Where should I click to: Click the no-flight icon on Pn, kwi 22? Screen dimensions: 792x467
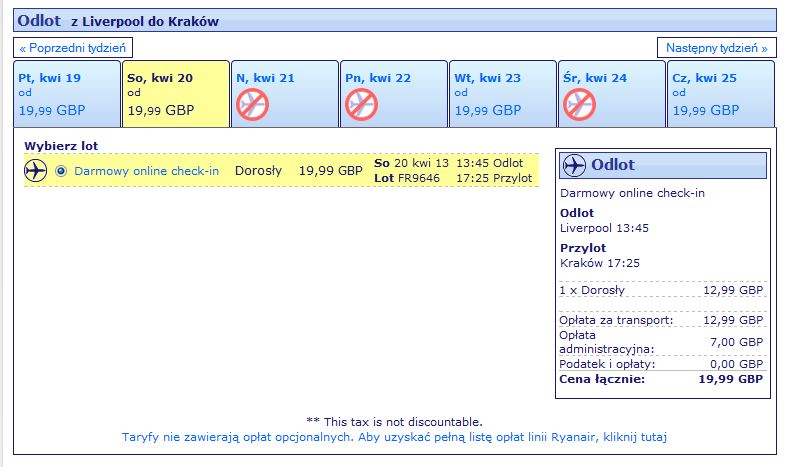click(x=362, y=105)
